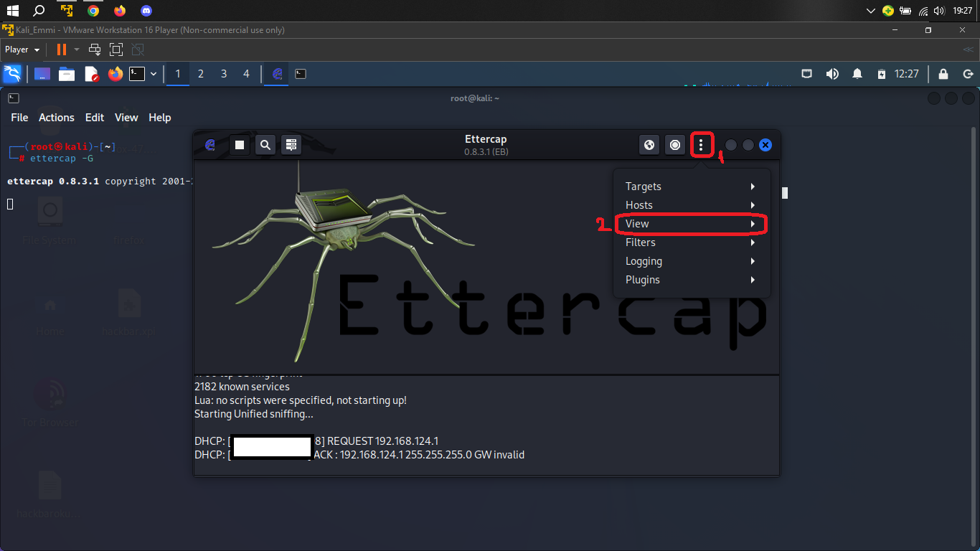Open the Targets submenu
Viewport: 980px width, 551px height.
click(692, 187)
